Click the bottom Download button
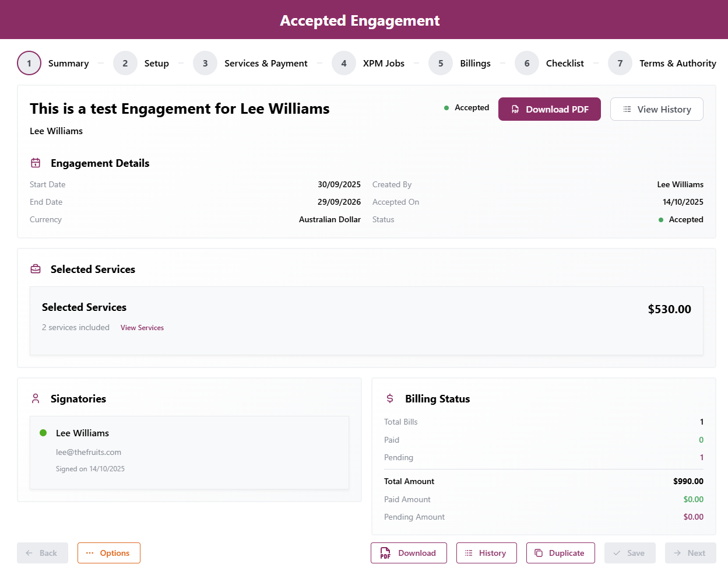The height and width of the screenshot is (578, 728). tap(409, 553)
